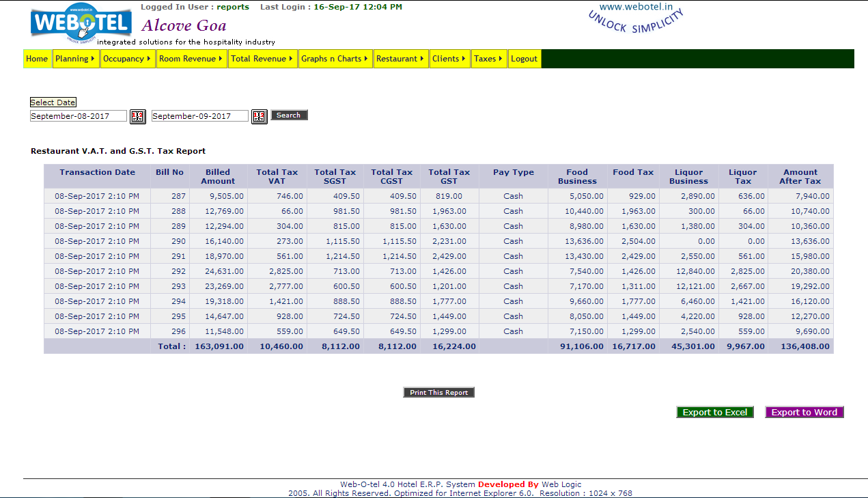The width and height of the screenshot is (868, 498).
Task: Click the www.webotel.in Unlock Simplicity graphic
Action: tap(635, 18)
